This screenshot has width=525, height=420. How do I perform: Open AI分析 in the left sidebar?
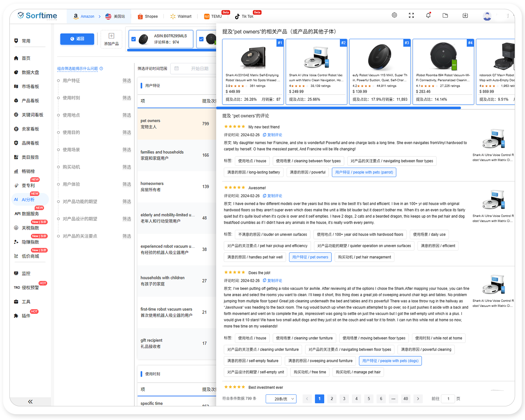[x=28, y=199]
